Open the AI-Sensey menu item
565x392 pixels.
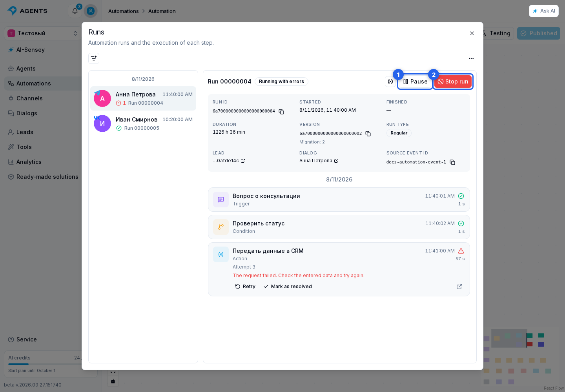[x=43, y=50]
